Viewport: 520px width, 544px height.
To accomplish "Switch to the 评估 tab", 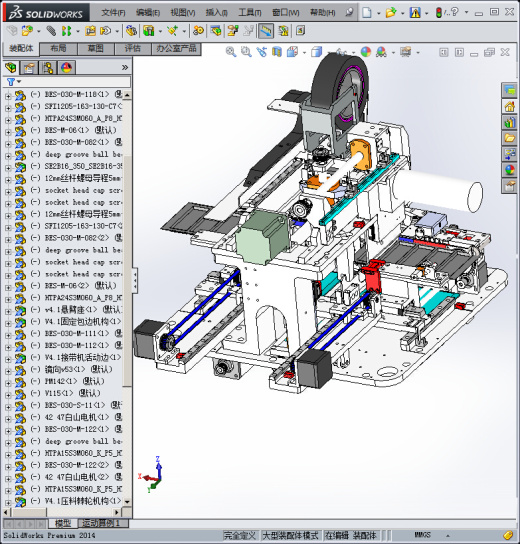I will pos(133,48).
